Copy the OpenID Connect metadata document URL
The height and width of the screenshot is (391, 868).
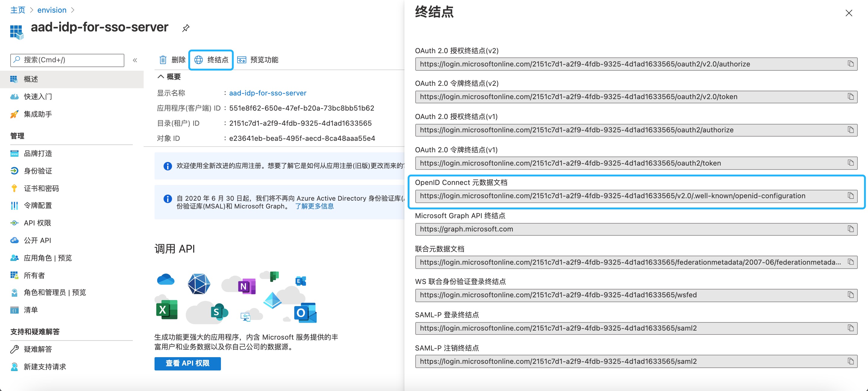pos(850,196)
